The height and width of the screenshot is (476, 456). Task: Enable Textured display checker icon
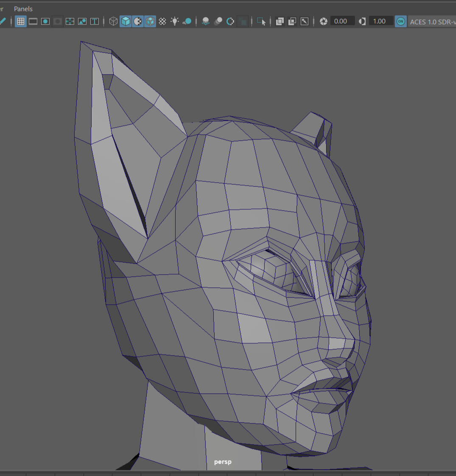pyautogui.click(x=162, y=21)
